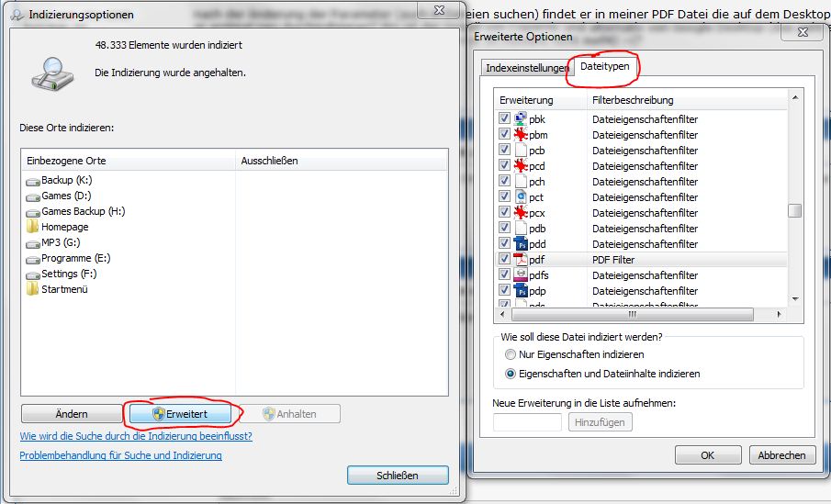Click the Homepage folder icon
831x504 pixels.
[x=32, y=227]
